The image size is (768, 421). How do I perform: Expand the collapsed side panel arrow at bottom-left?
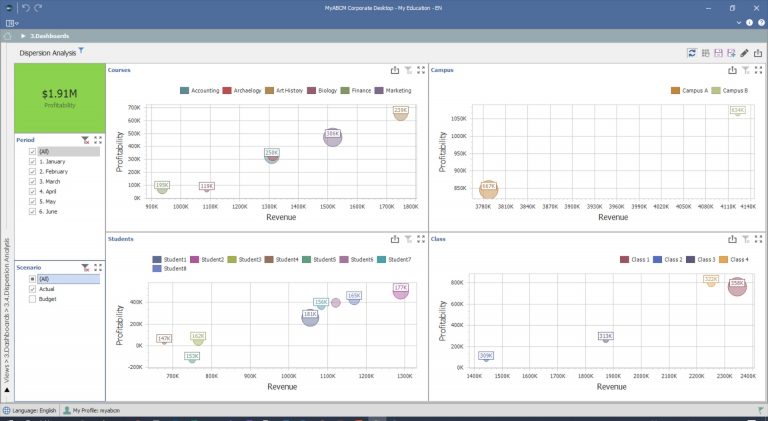7,390
